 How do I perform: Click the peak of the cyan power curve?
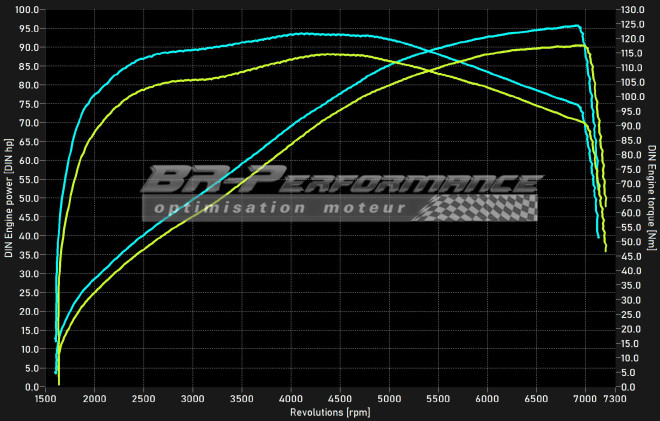(577, 26)
